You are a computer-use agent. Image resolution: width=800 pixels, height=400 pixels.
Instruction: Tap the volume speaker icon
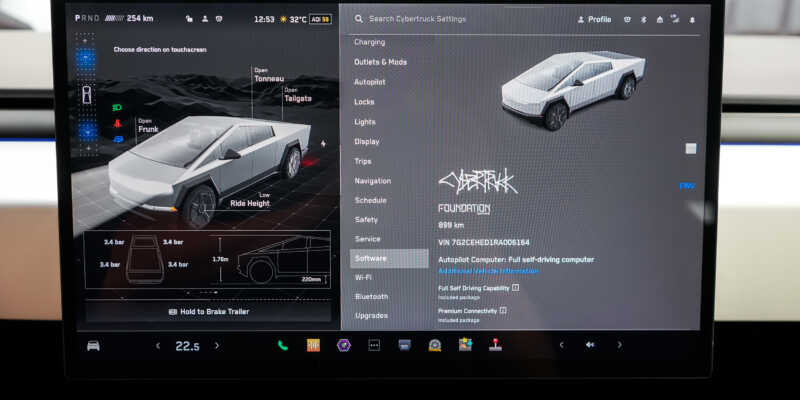click(590, 345)
